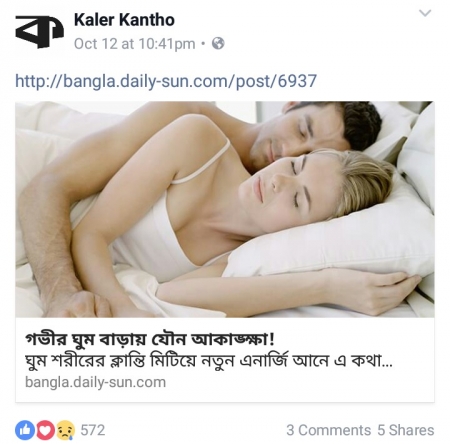Open the 5 Shares link
The image size is (450, 444).
[x=406, y=430]
